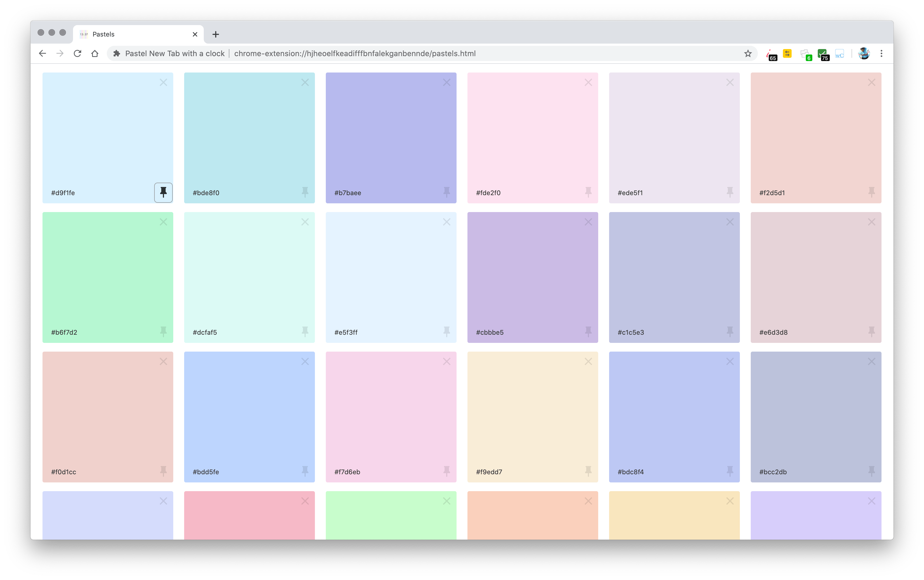Image resolution: width=924 pixels, height=580 pixels.
Task: Open Chrome's three-dot menu
Action: coord(882,53)
